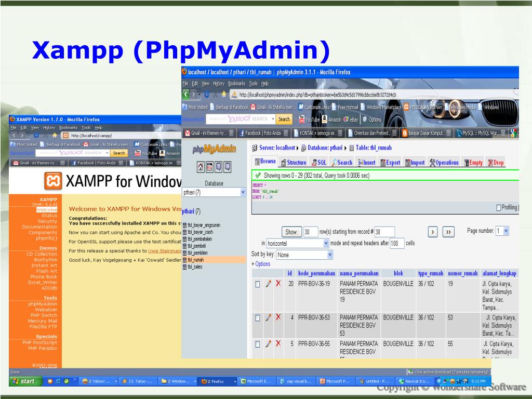
Task: Open phpMyAdmin home icon in left panel
Action: point(201,167)
